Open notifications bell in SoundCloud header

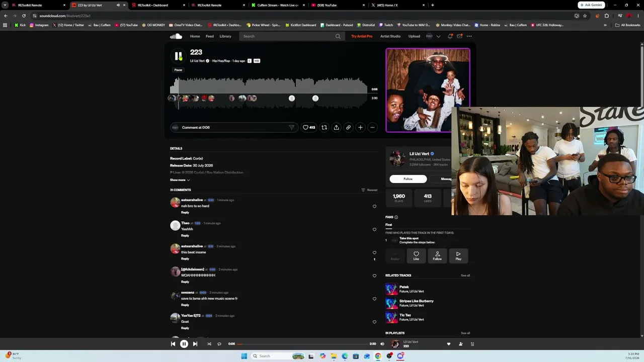pos(450,36)
